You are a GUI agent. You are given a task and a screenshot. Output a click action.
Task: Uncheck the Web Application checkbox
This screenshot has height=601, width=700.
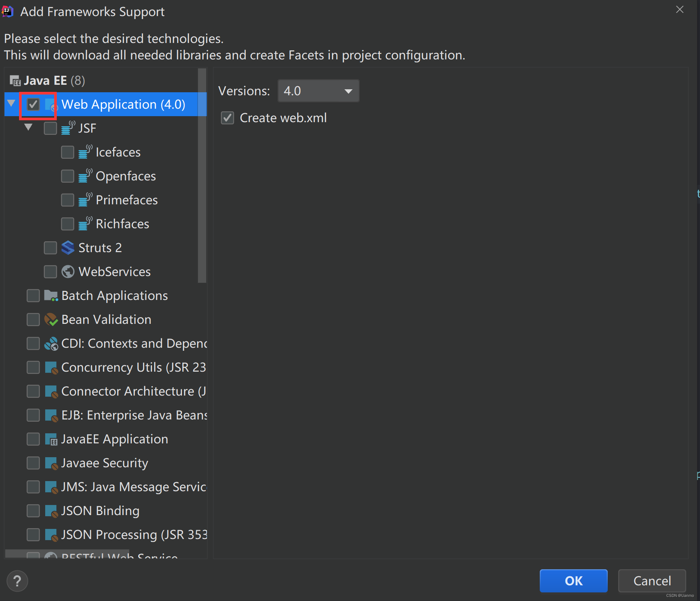(33, 104)
